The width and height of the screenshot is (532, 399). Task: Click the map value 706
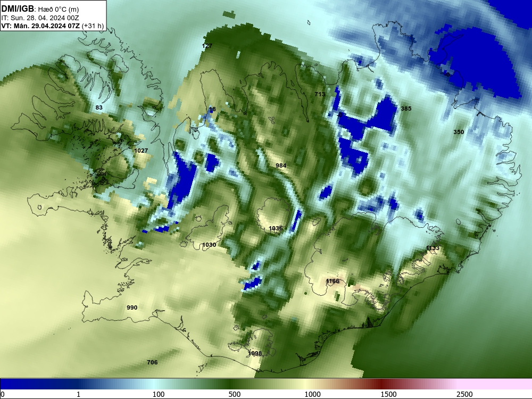click(x=152, y=362)
